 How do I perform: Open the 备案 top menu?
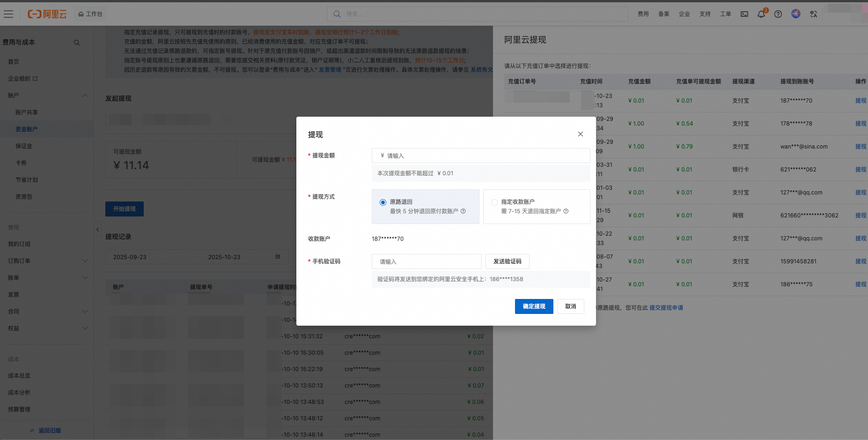(x=664, y=14)
